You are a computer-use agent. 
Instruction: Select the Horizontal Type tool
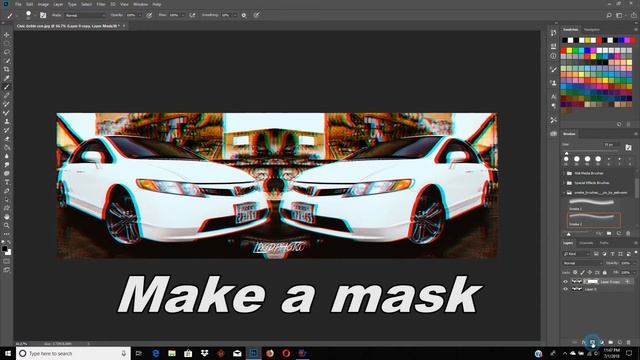[7, 182]
